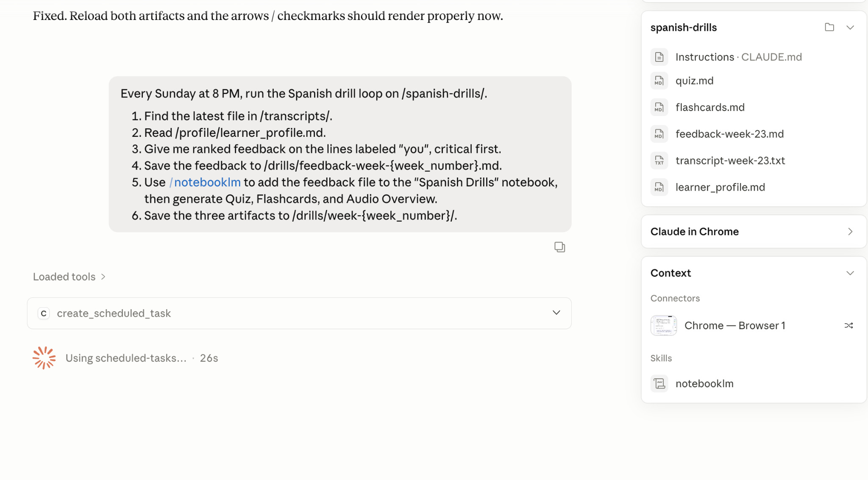
Task: Click the transcript-week-23.txt file icon
Action: 659,161
